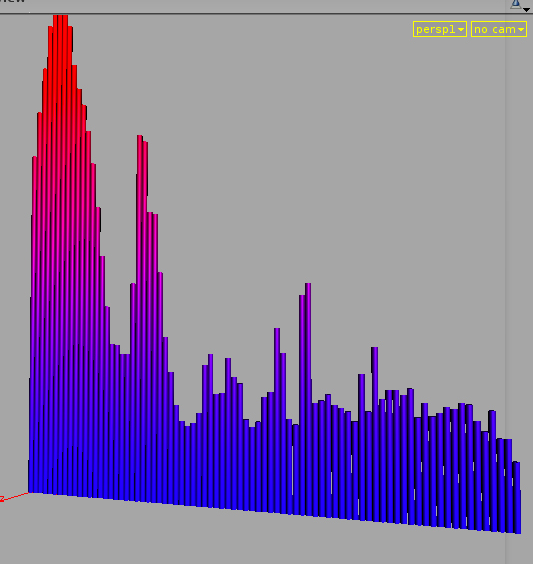Expand the black arrow beside flask icon
The width and height of the screenshot is (533, 564).
click(x=526, y=10)
